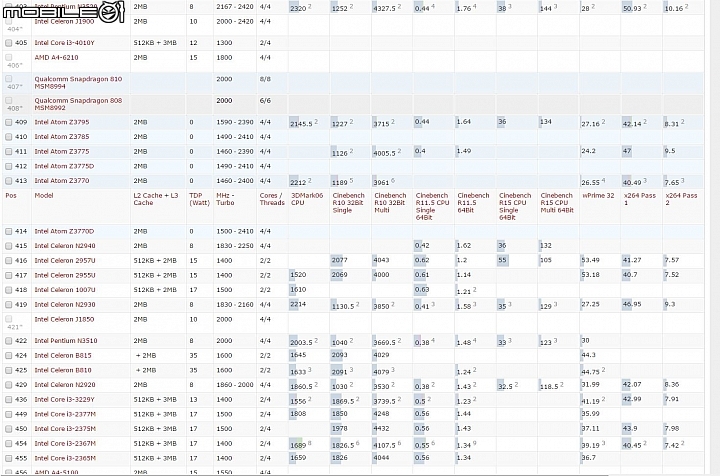Tick the checkbox for Core i3-2365M
The image size is (720, 476).
point(8,458)
